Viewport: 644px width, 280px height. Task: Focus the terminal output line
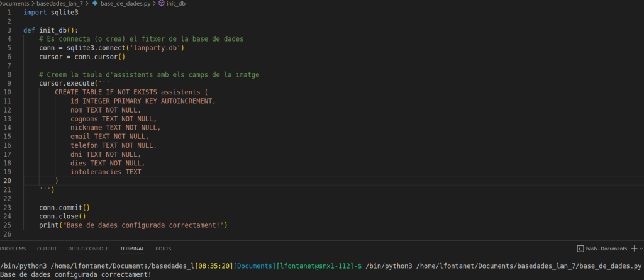click(75, 274)
